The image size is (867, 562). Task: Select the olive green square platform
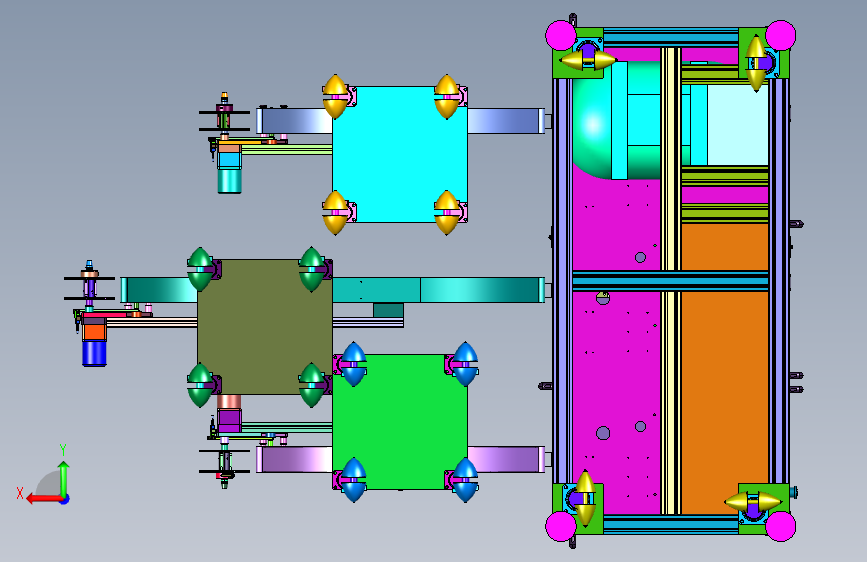265,327
